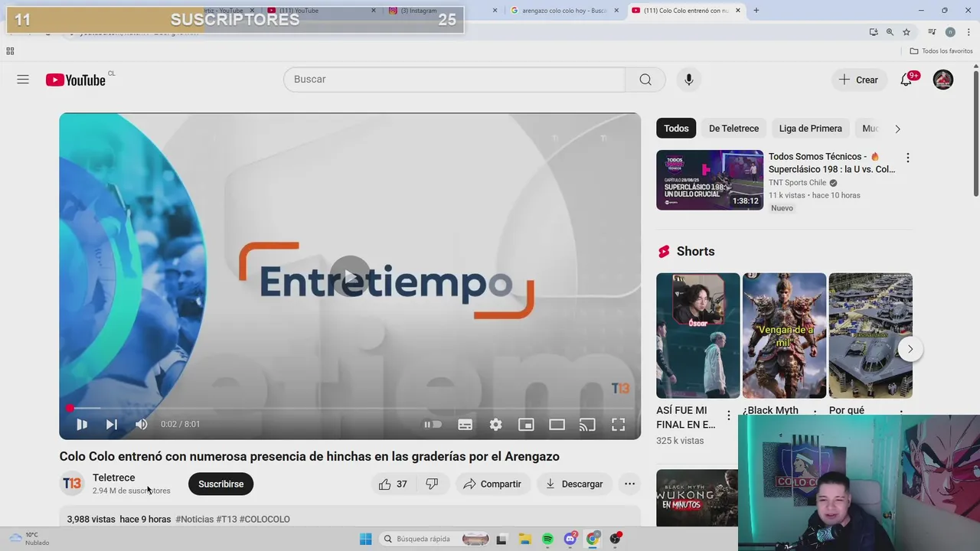Open the Teletrece channel avatar

(x=72, y=484)
